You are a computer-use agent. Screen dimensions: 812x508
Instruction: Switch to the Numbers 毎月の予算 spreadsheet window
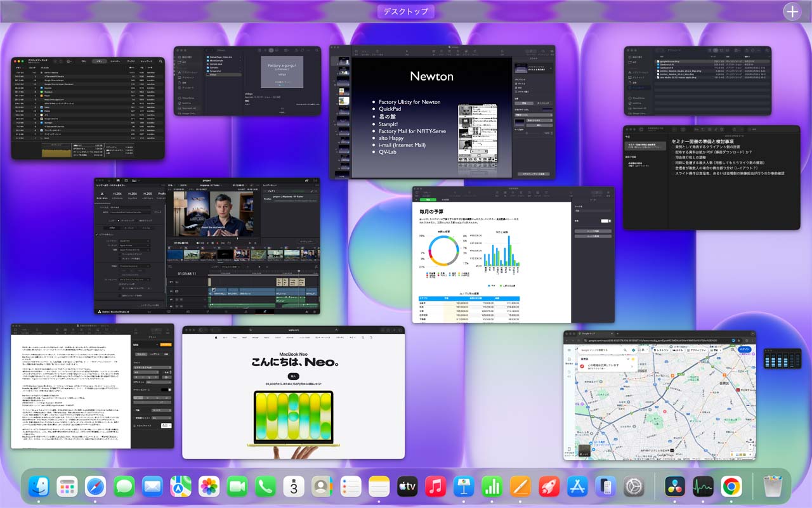click(x=513, y=254)
